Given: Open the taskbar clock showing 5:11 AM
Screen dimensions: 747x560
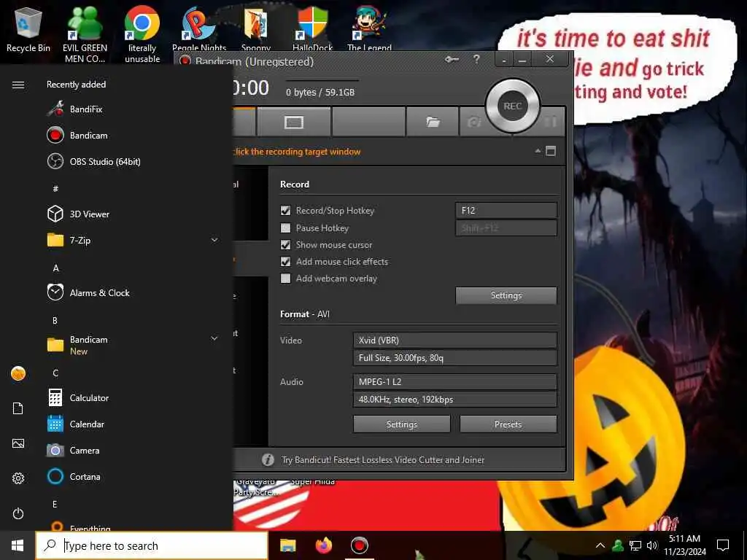Looking at the screenshot, I should [x=684, y=545].
